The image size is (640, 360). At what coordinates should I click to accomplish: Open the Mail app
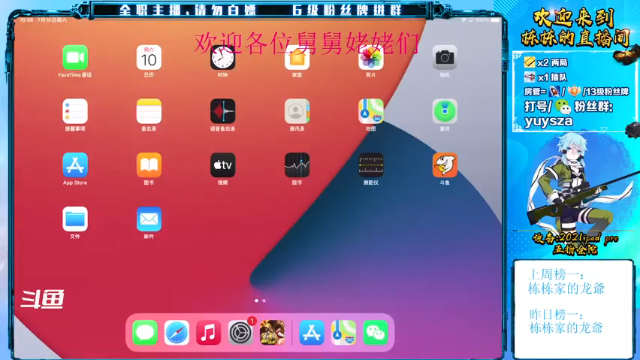149,219
